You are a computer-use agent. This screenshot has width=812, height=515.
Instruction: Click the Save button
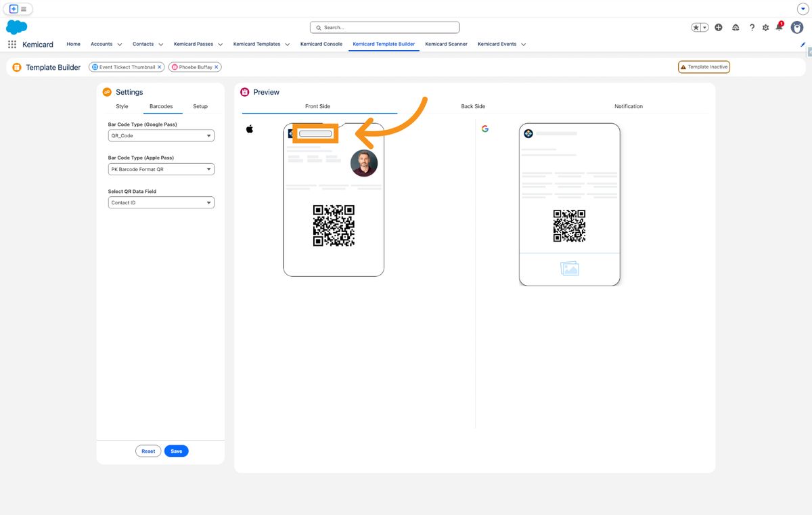(177, 451)
